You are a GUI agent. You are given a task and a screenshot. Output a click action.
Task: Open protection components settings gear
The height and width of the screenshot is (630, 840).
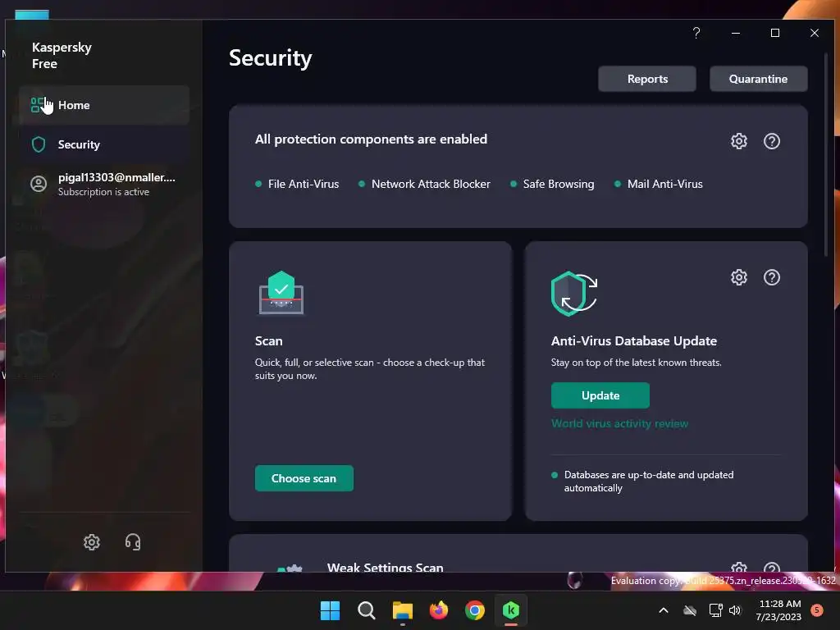[x=739, y=141]
